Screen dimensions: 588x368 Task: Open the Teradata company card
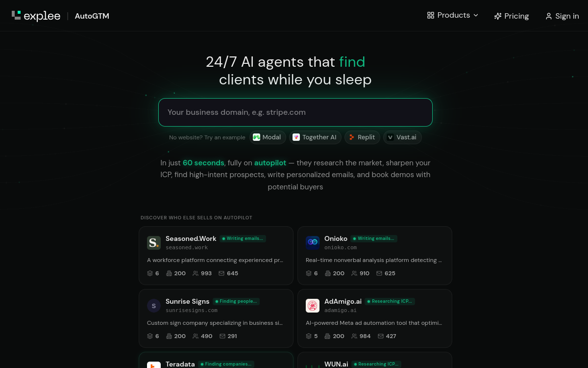(x=216, y=360)
